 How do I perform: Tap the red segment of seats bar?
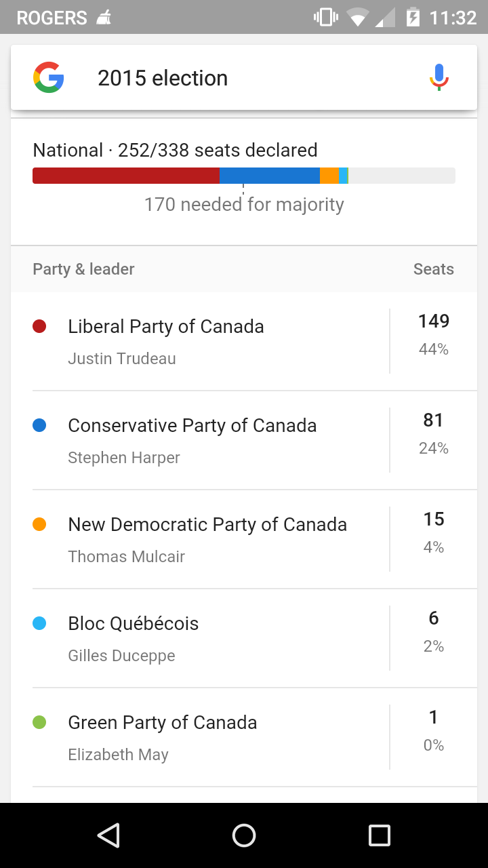click(x=125, y=176)
